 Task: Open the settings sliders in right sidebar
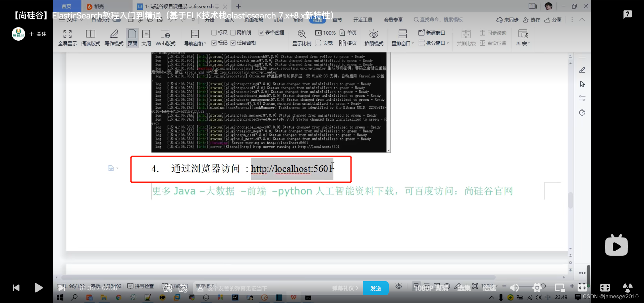point(582,98)
